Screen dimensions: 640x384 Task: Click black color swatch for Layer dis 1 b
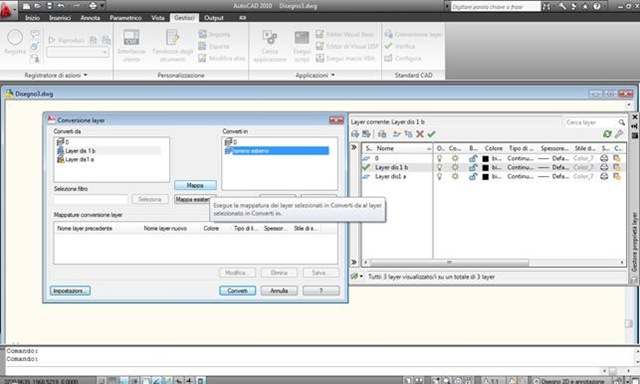coord(485,167)
